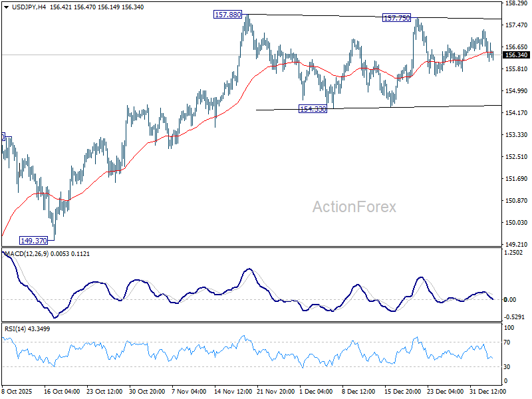Click the current price tag 156.340

coord(517,55)
